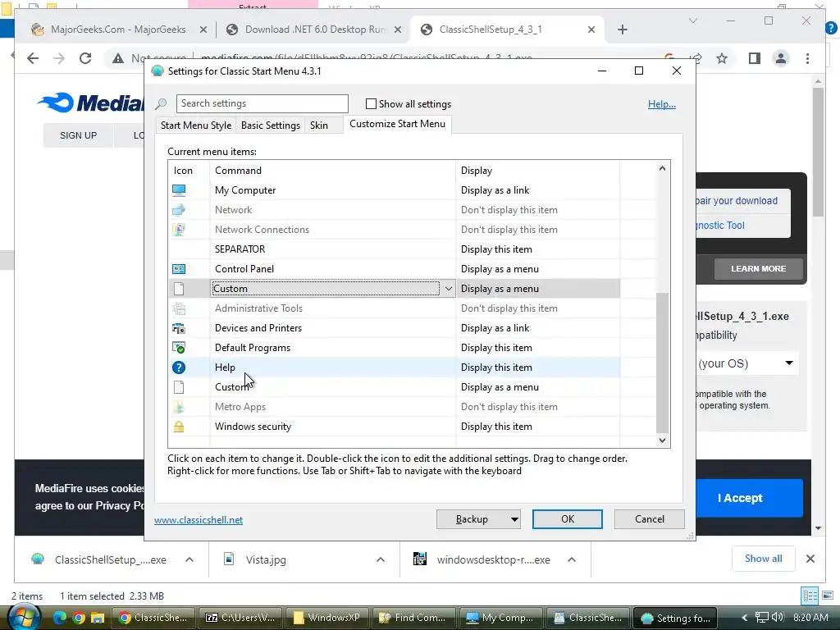This screenshot has height=630, width=840.
Task: Click LEARN MORE on MediaFire page
Action: 758,269
